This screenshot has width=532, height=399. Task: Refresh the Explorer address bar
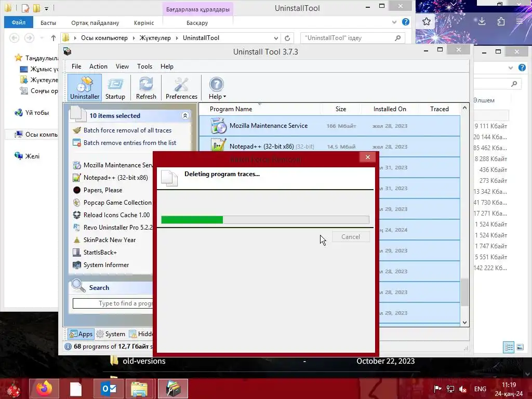pyautogui.click(x=287, y=38)
